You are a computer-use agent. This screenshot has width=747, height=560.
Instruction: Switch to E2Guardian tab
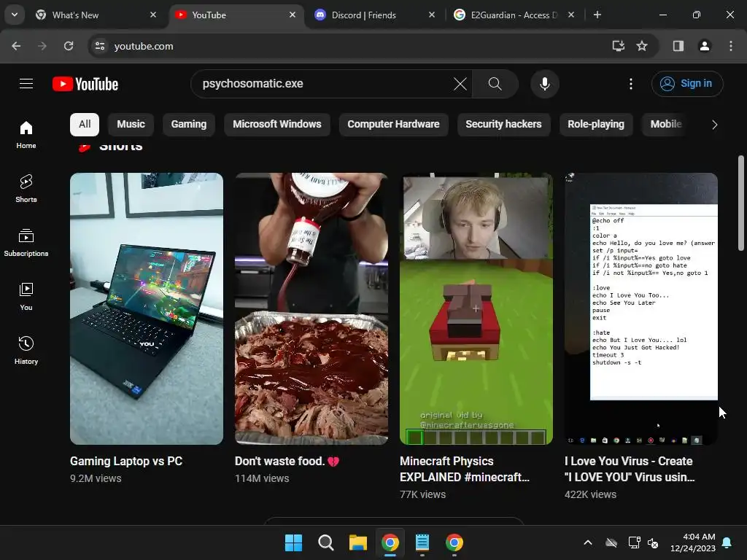tap(514, 15)
